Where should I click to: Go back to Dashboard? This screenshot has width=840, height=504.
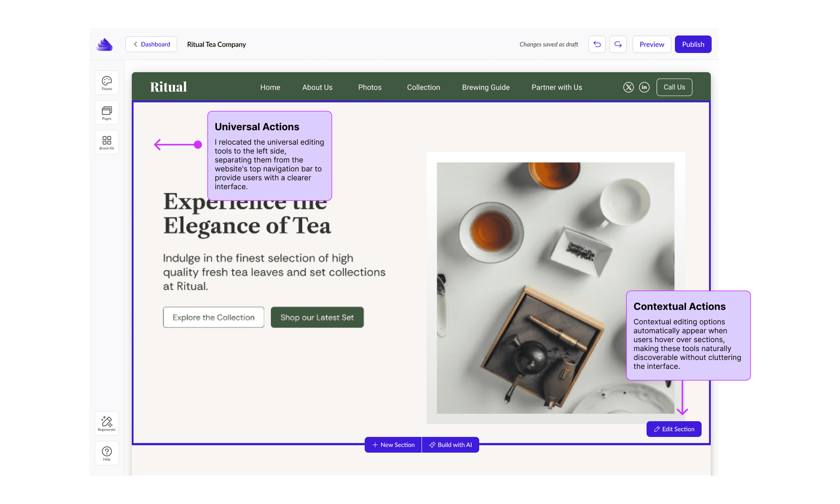151,44
